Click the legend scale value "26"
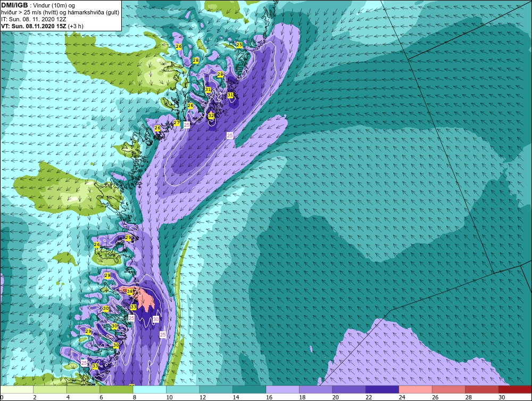532x401 pixels. (435, 397)
